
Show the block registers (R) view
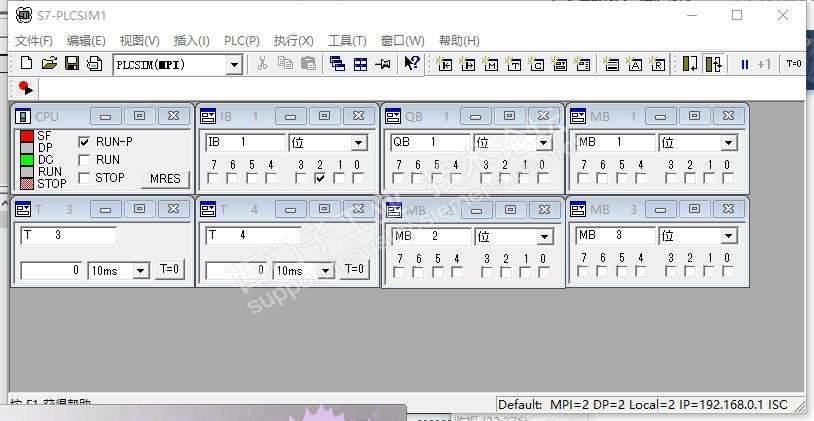click(x=657, y=64)
